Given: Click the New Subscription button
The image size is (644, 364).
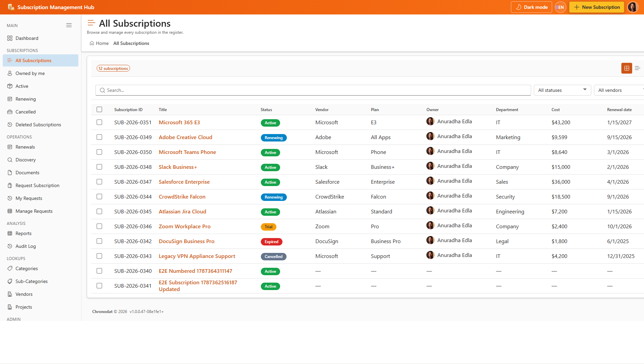Looking at the screenshot, I should pos(596,7).
